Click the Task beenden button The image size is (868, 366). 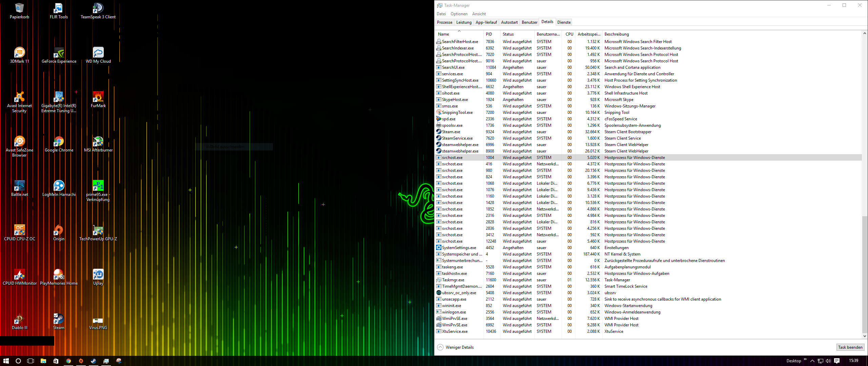click(850, 347)
